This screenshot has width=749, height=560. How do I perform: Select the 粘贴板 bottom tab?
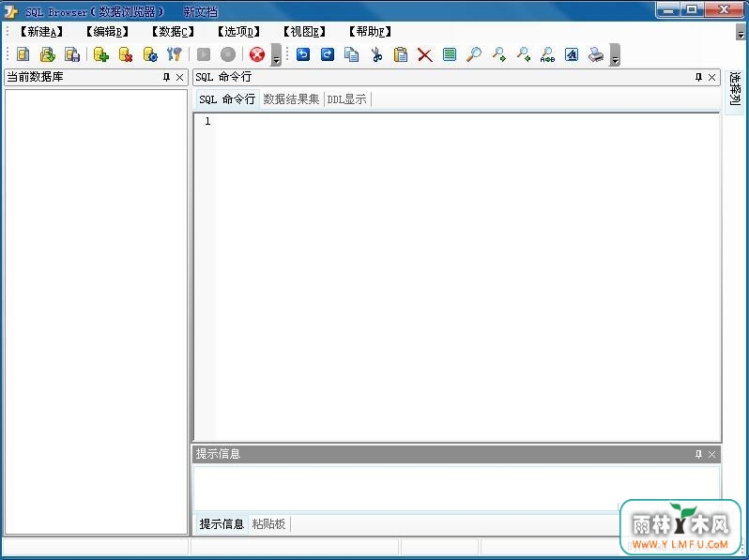[x=268, y=524]
